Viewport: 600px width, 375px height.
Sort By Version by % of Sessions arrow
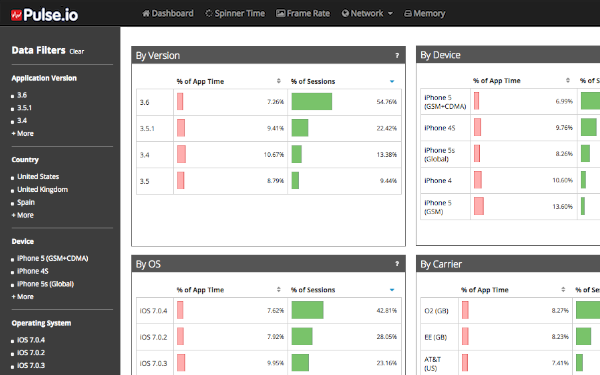point(392,81)
